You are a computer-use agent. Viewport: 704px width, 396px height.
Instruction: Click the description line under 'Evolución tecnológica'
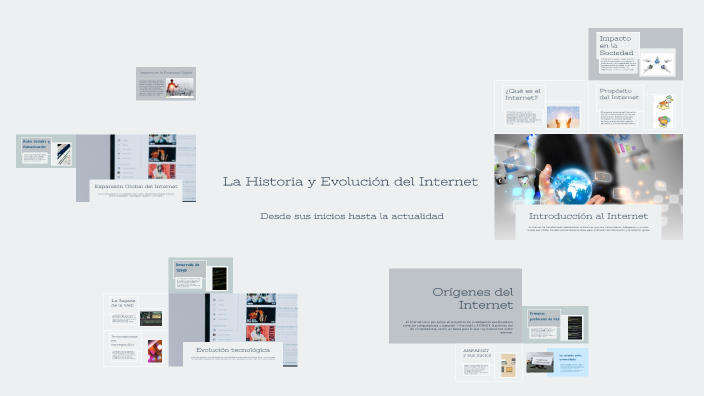point(233,358)
